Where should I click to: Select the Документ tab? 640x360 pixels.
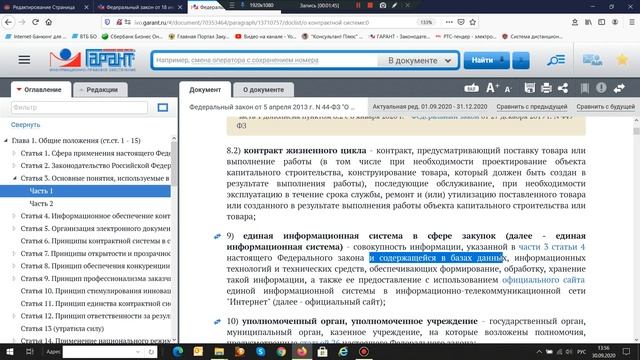click(205, 89)
